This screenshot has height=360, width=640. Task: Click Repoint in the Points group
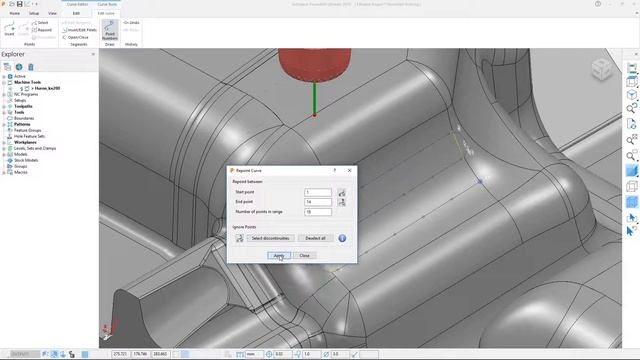[42, 30]
